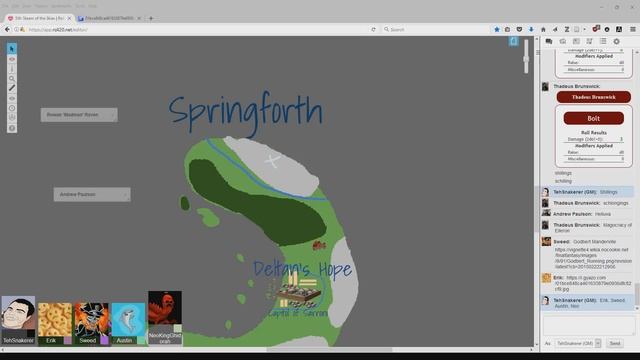The height and width of the screenshot is (360, 640).
Task: Click the red Bolt roll button
Action: point(593,118)
